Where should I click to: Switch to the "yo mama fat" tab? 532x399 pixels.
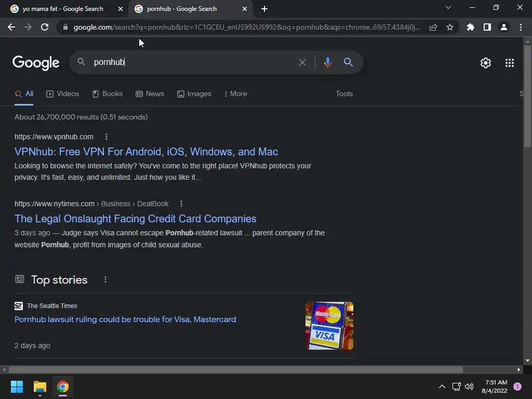point(63,9)
